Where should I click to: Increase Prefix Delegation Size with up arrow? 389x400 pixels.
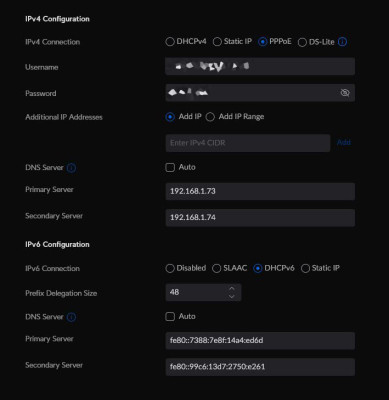[232, 289]
